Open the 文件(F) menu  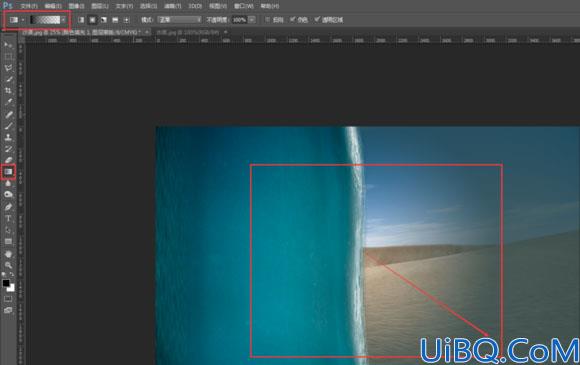pyautogui.click(x=29, y=6)
